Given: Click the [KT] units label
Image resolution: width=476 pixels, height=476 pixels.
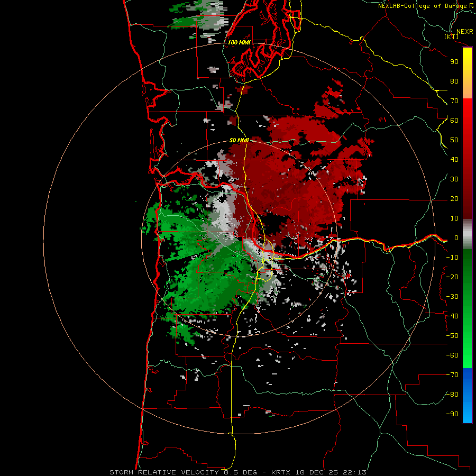Looking at the screenshot, I should point(452,36).
